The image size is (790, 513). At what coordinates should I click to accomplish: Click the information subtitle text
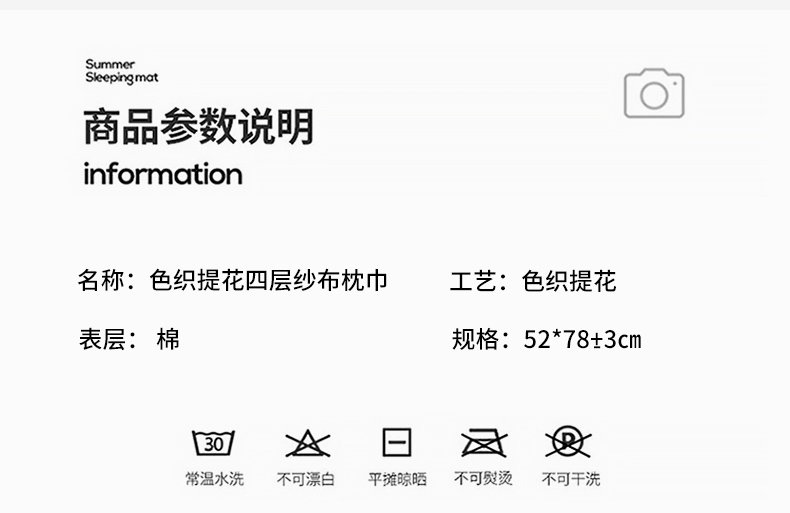pos(163,174)
